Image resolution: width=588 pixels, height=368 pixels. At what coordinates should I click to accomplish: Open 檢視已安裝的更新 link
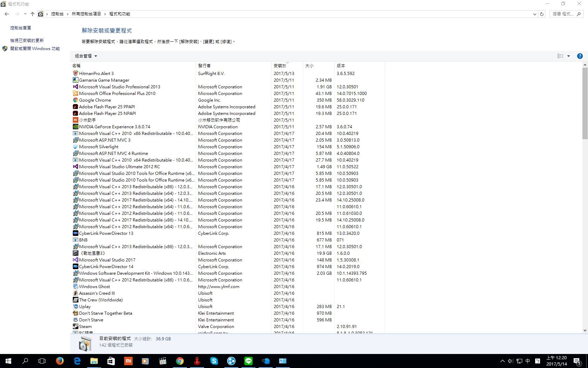point(27,40)
